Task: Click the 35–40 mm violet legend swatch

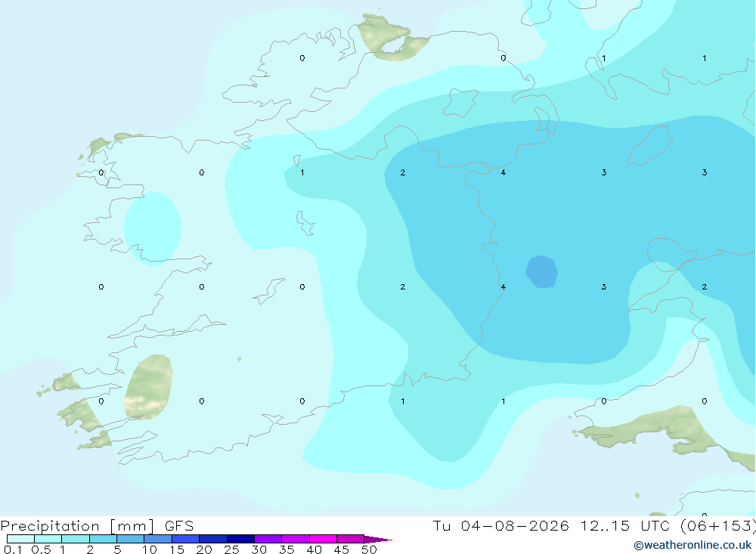Action: pos(295,539)
